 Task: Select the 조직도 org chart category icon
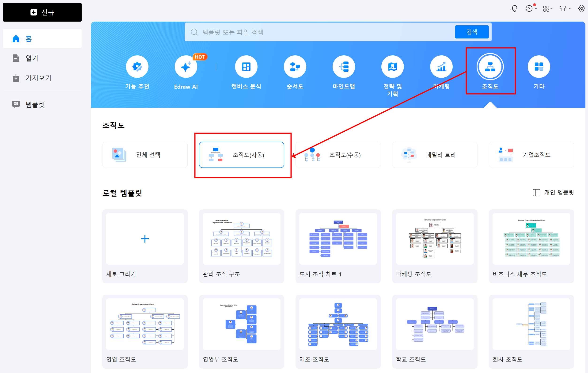(490, 67)
